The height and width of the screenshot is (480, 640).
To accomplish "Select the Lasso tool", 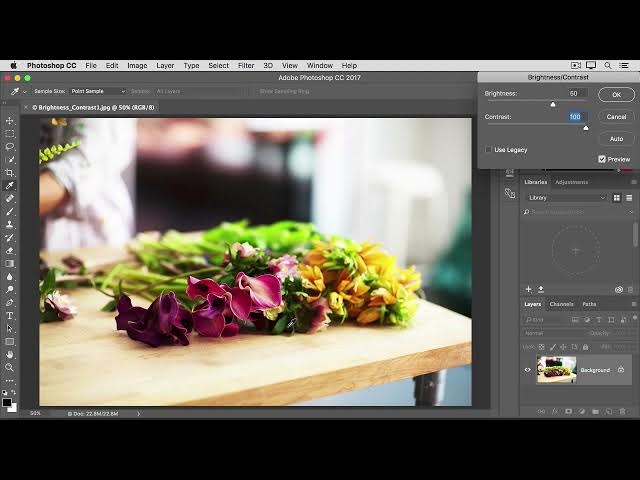I will [10, 147].
